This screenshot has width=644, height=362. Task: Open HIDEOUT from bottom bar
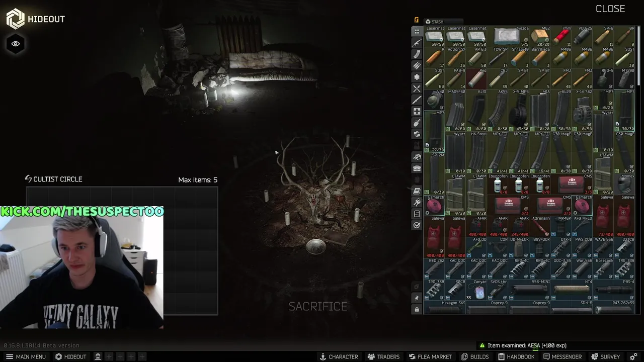pyautogui.click(x=70, y=356)
